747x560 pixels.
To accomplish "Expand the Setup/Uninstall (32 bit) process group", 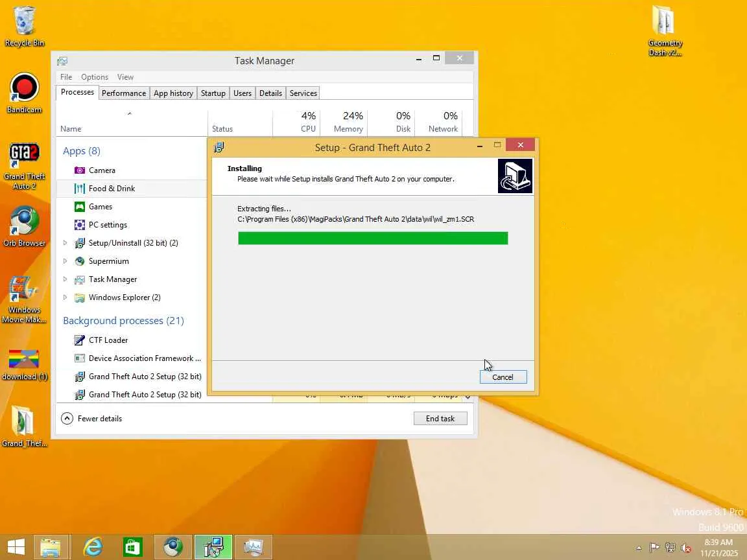I will (x=65, y=243).
